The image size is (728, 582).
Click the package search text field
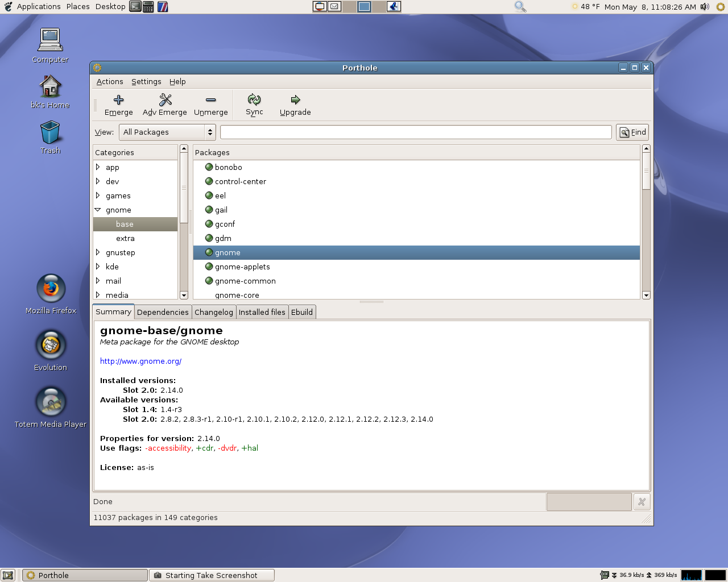[415, 132]
